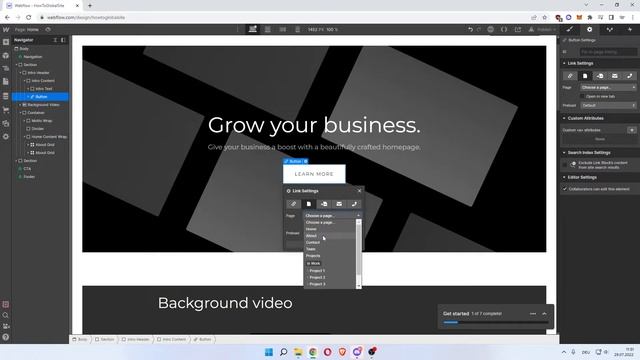The height and width of the screenshot is (360, 640).
Task: Open the site Settings gear in left sidebar
Action: (x=6, y=137)
